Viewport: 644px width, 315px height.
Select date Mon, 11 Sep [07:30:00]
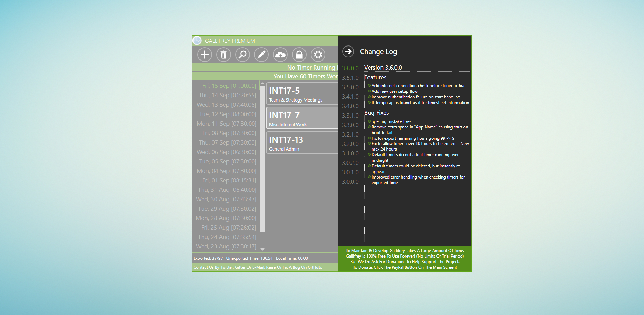(x=226, y=124)
